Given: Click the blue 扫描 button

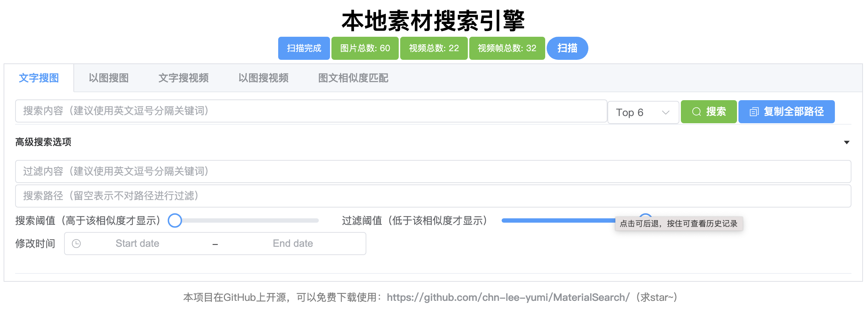Looking at the screenshot, I should coord(568,48).
